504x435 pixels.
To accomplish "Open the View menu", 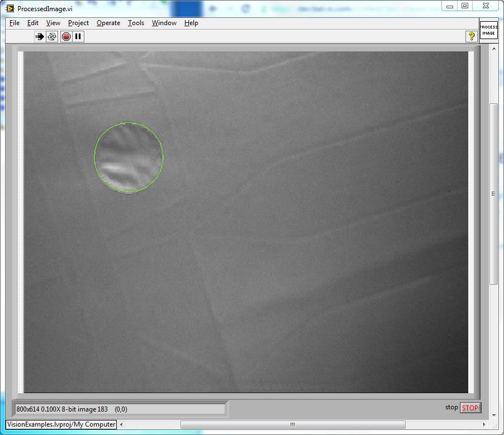I will tap(53, 23).
